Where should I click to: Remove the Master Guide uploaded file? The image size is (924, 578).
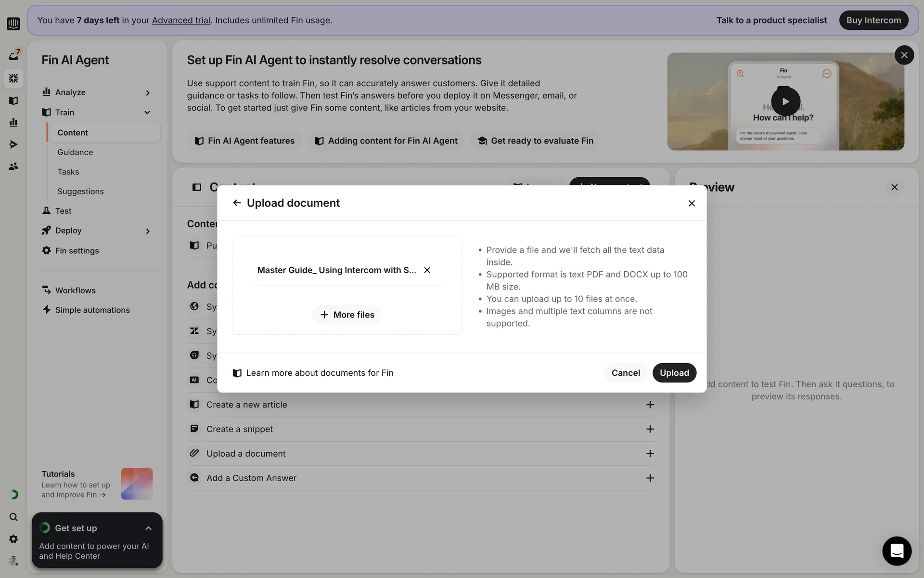427,270
